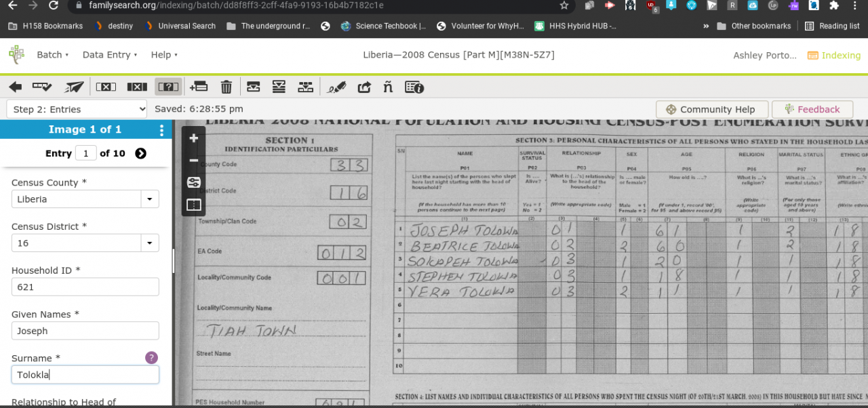
Task: Open the H158 Bookmarks bookmark
Action: (45, 26)
